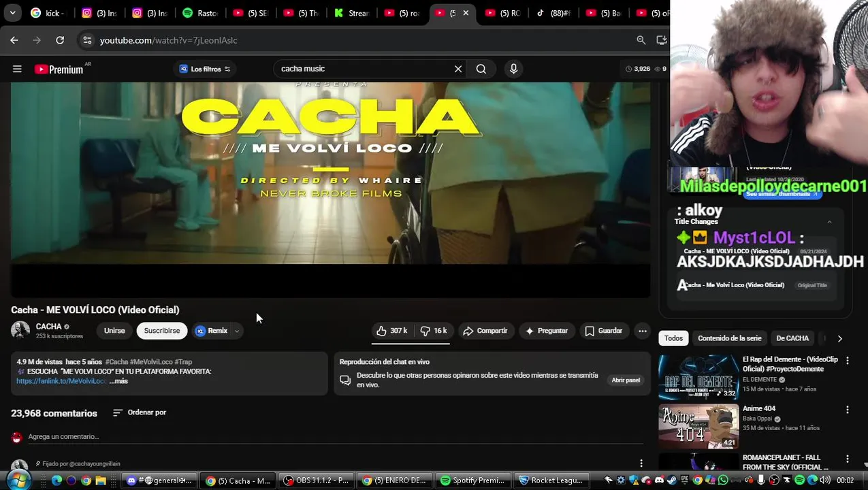Click the Steam icon in system tray
Screen dimensions: 868x490
click(672, 480)
